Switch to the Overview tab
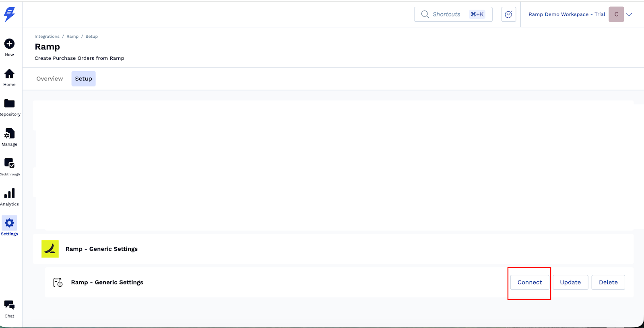The height and width of the screenshot is (328, 644). point(50,79)
